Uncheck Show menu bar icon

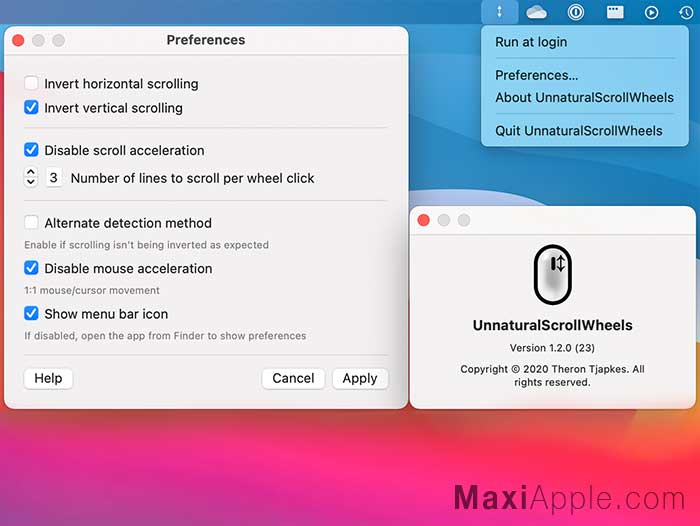pyautogui.click(x=31, y=313)
